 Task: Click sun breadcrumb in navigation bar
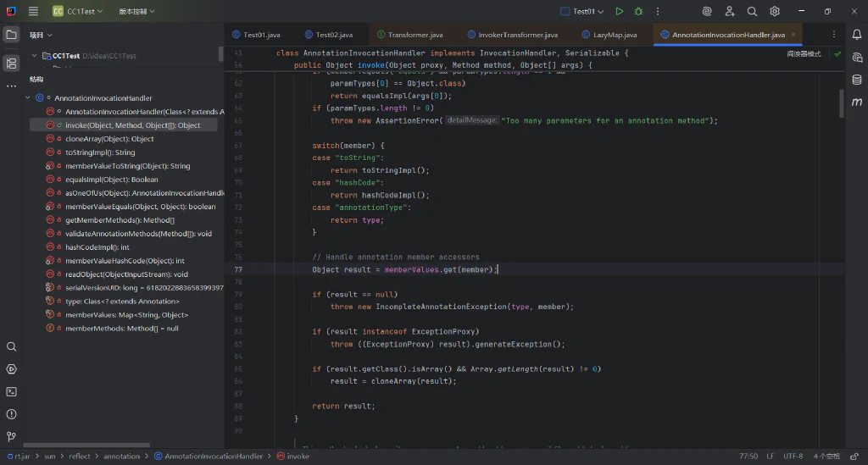click(x=50, y=457)
